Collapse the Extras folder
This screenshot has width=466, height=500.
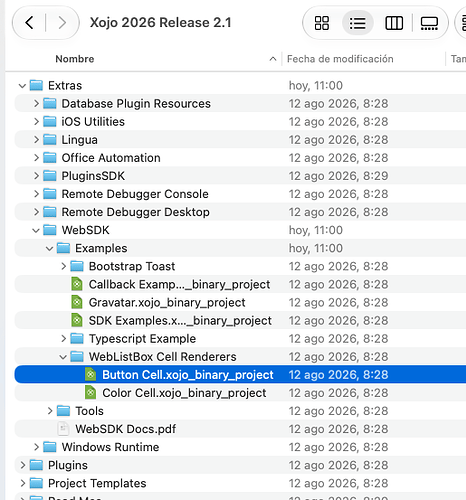click(22, 86)
